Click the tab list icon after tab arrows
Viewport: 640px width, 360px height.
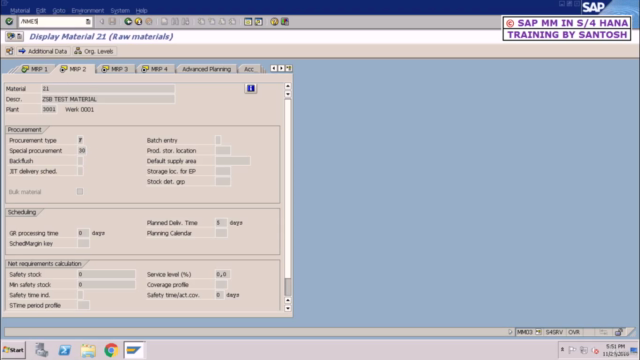(289, 68)
